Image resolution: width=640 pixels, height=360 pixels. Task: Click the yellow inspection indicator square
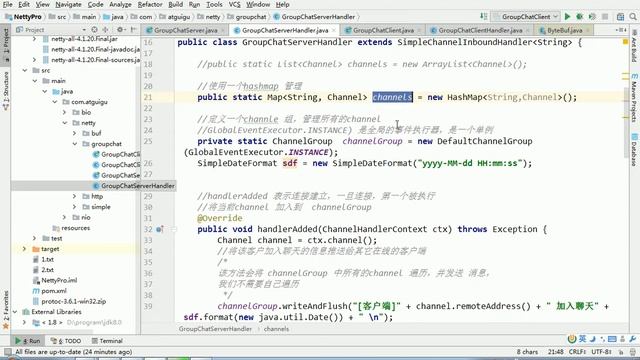625,42
